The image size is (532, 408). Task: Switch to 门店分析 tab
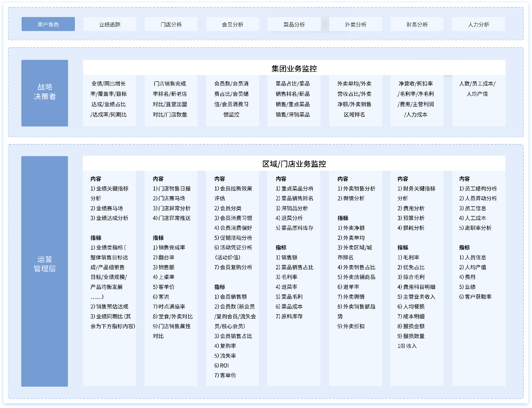171,24
